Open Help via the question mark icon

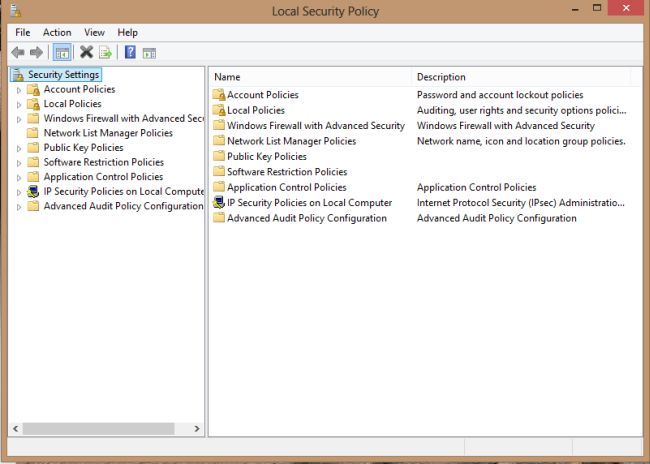(130, 52)
